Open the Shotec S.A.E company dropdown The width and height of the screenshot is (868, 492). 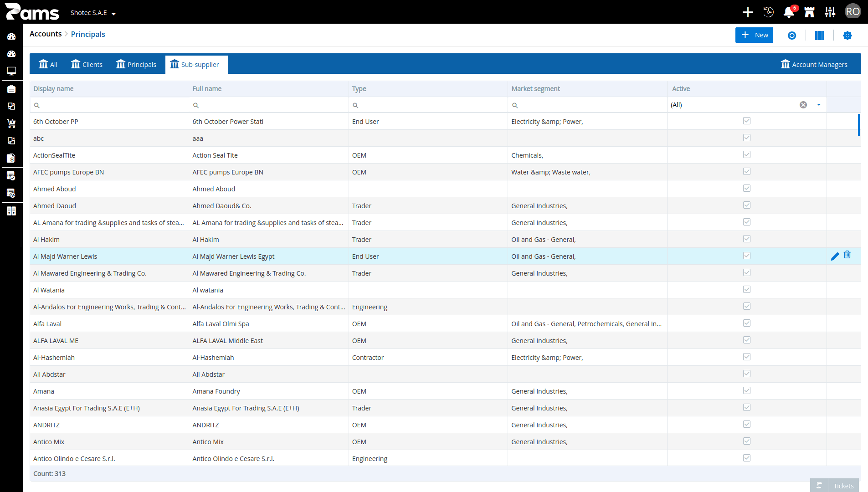coord(93,13)
